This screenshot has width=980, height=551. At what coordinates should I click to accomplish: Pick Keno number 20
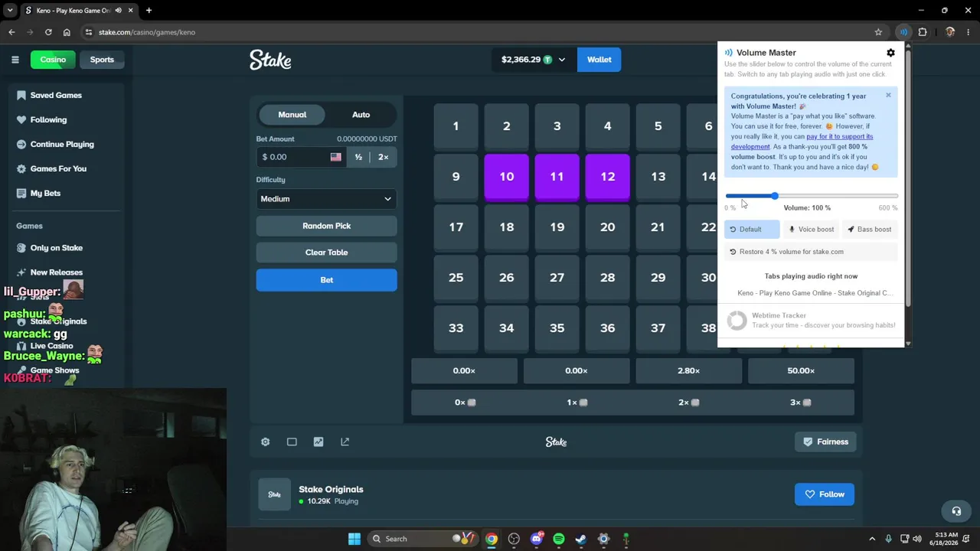[x=607, y=227]
